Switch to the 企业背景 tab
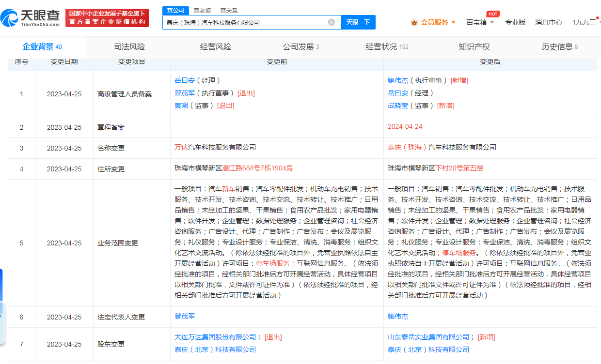The height and width of the screenshot is (364, 601). (42, 47)
